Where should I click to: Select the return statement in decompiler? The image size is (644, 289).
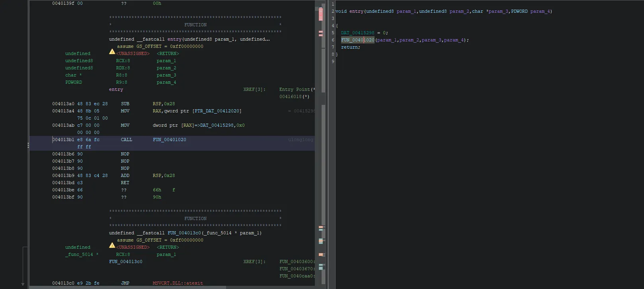pos(350,47)
